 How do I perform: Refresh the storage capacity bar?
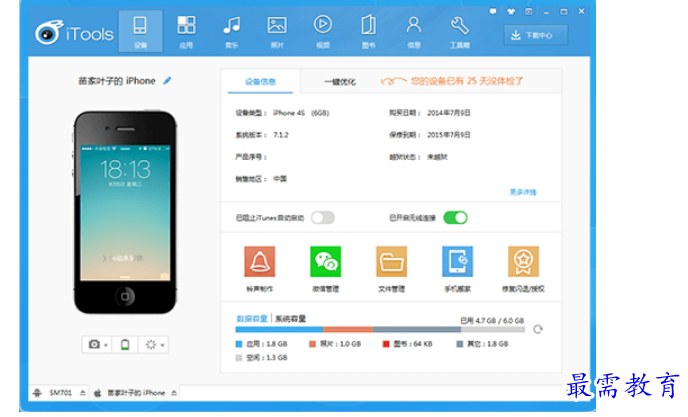(538, 329)
